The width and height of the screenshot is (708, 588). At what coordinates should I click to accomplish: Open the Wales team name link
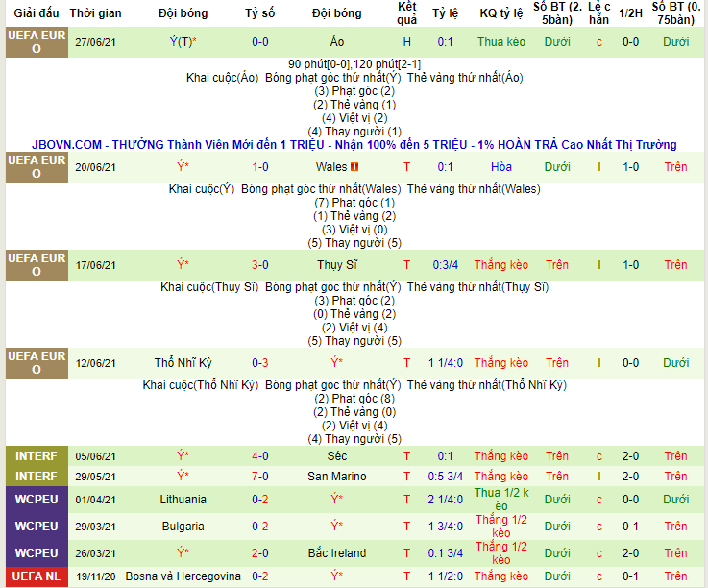(x=331, y=165)
